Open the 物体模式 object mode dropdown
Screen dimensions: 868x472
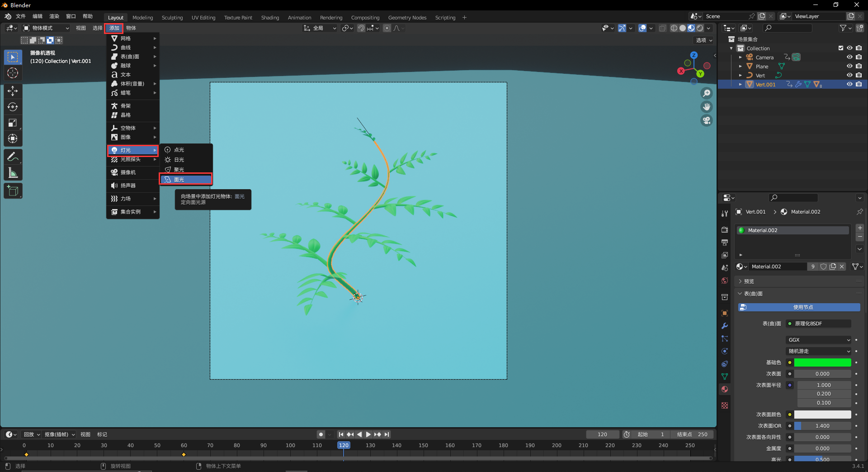click(46, 28)
